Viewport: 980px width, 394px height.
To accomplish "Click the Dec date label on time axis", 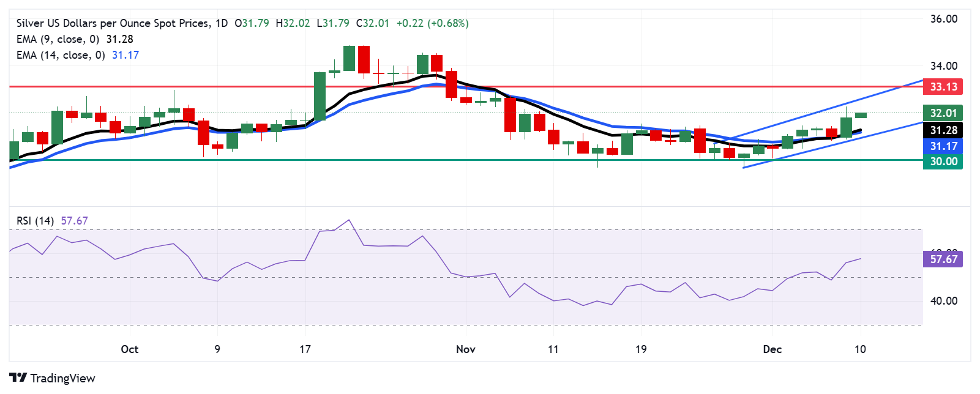I will coord(772,349).
